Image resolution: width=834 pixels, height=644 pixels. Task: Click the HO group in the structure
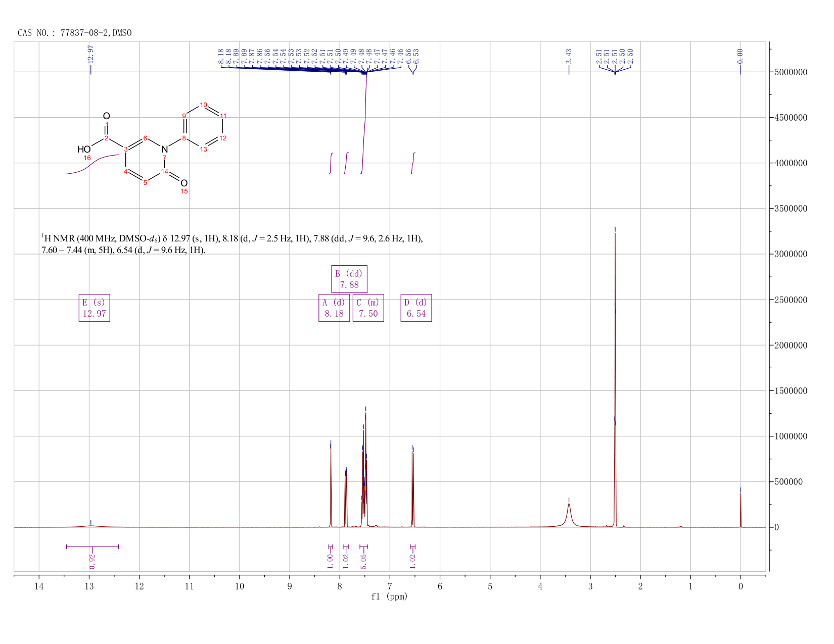click(x=84, y=150)
